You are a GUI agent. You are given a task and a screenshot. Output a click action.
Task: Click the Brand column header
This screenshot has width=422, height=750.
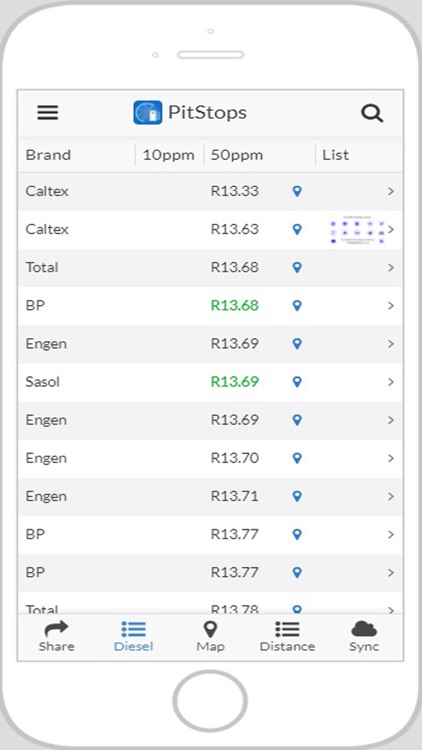48,155
